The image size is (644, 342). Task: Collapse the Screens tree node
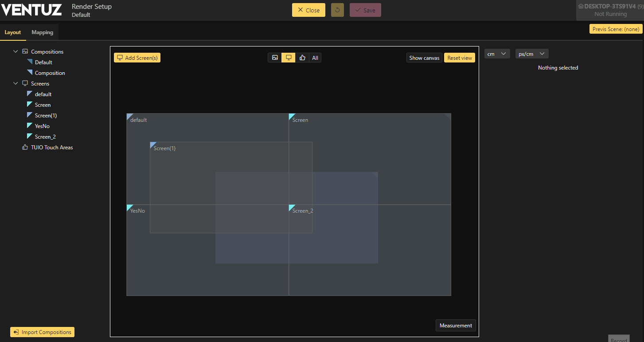pyautogui.click(x=16, y=84)
